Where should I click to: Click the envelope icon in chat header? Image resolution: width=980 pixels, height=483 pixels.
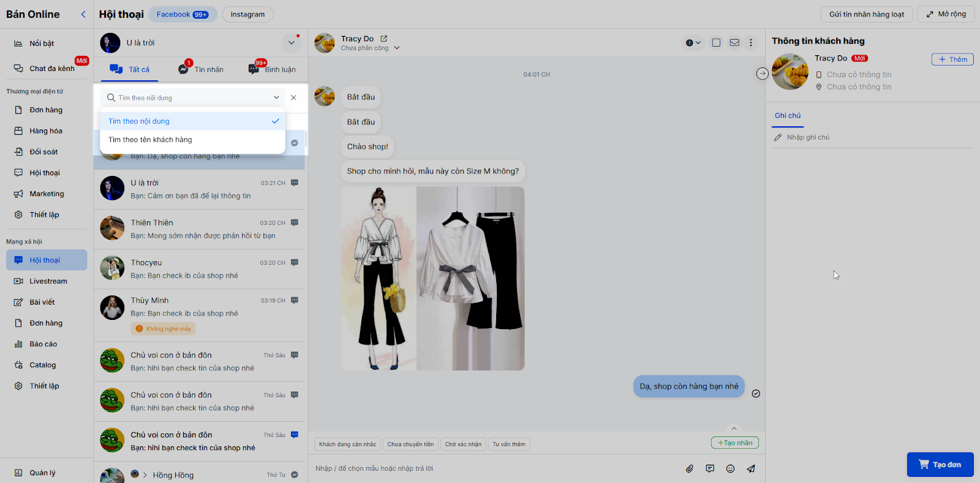point(734,43)
